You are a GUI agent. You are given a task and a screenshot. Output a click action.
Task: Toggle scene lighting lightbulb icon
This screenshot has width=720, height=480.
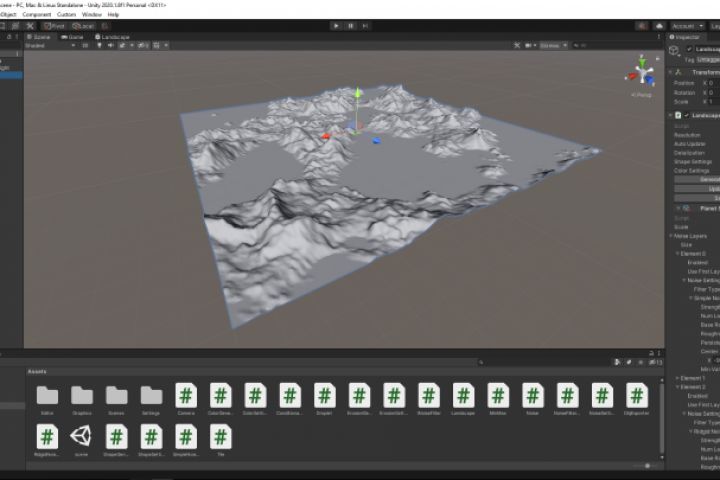tap(99, 45)
